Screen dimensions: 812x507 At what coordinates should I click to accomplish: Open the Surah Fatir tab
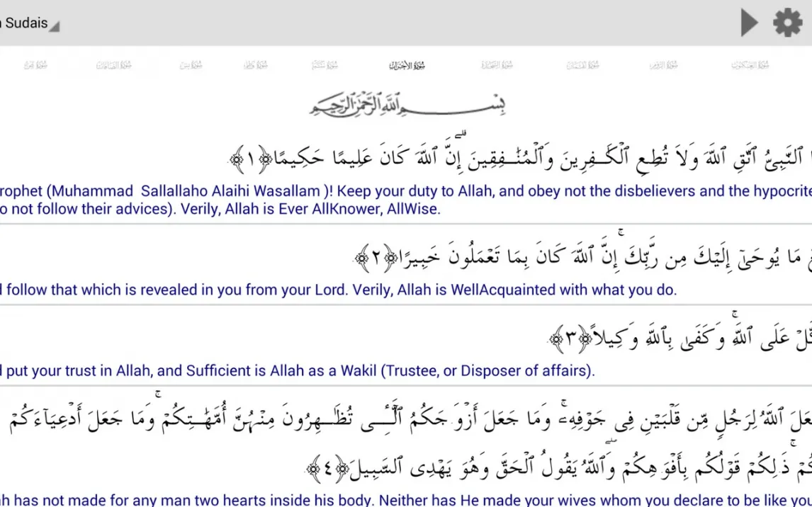(256, 65)
